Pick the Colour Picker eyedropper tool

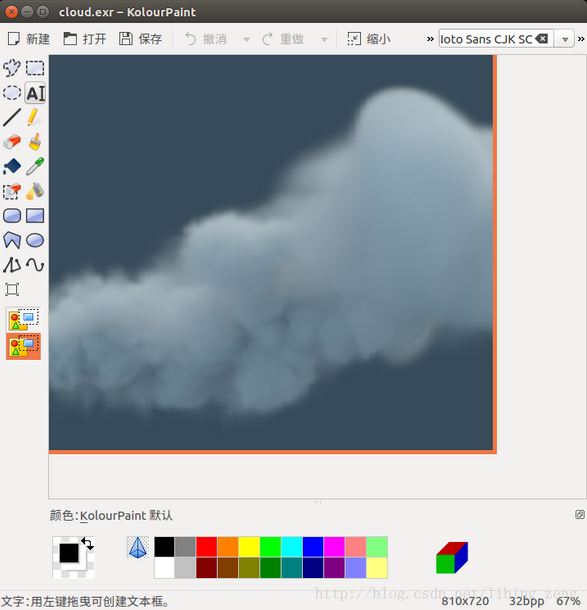click(35, 167)
